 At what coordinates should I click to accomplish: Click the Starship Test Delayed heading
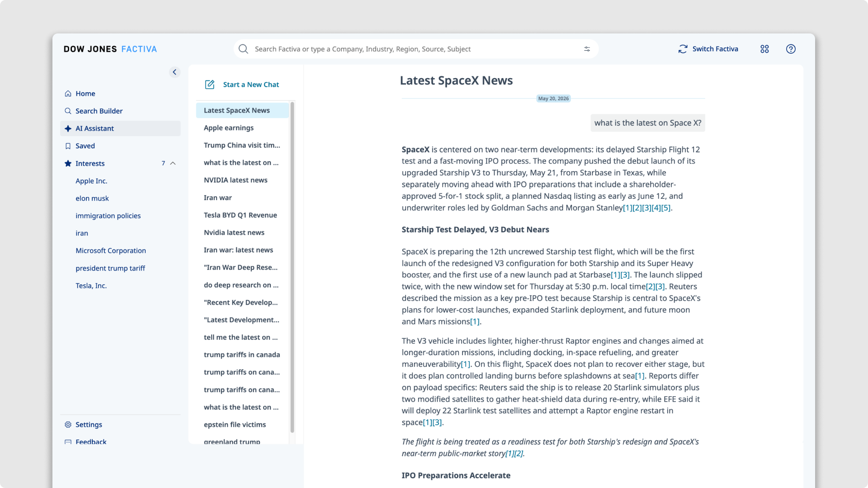tap(475, 230)
